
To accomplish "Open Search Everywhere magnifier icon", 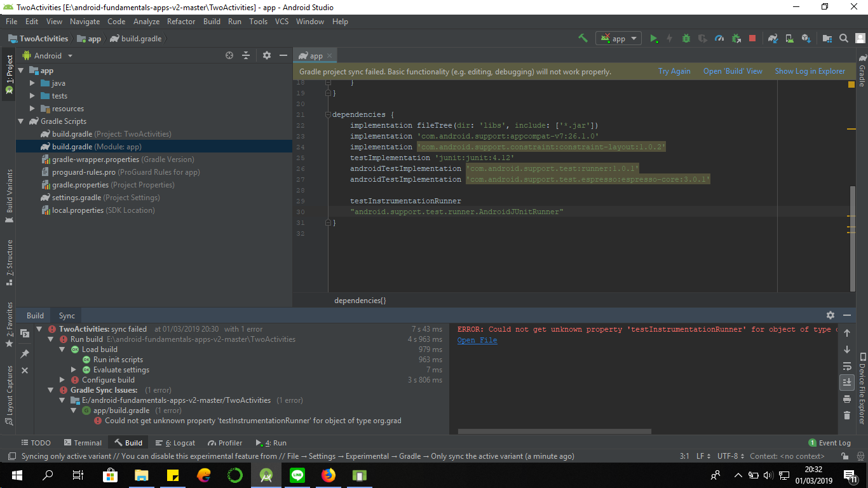I will 843,38.
